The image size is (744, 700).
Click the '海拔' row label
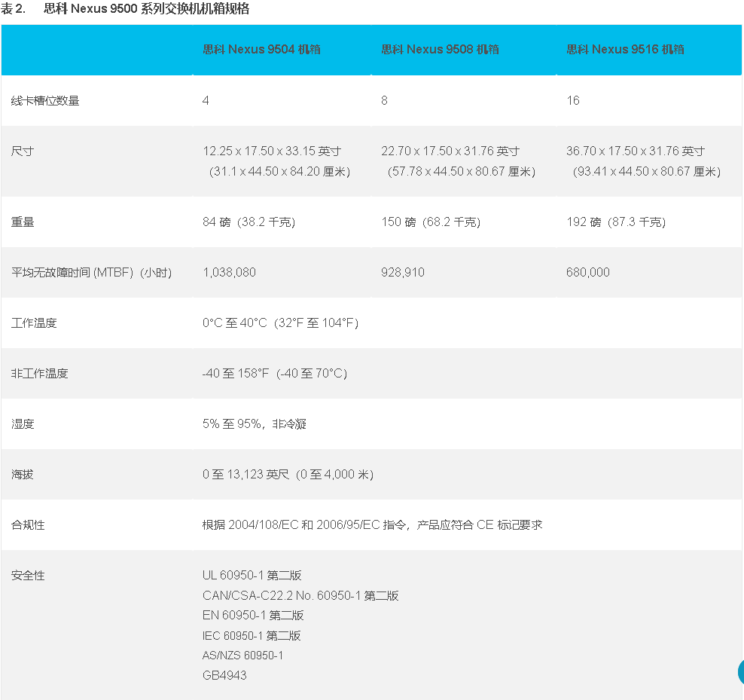23,475
